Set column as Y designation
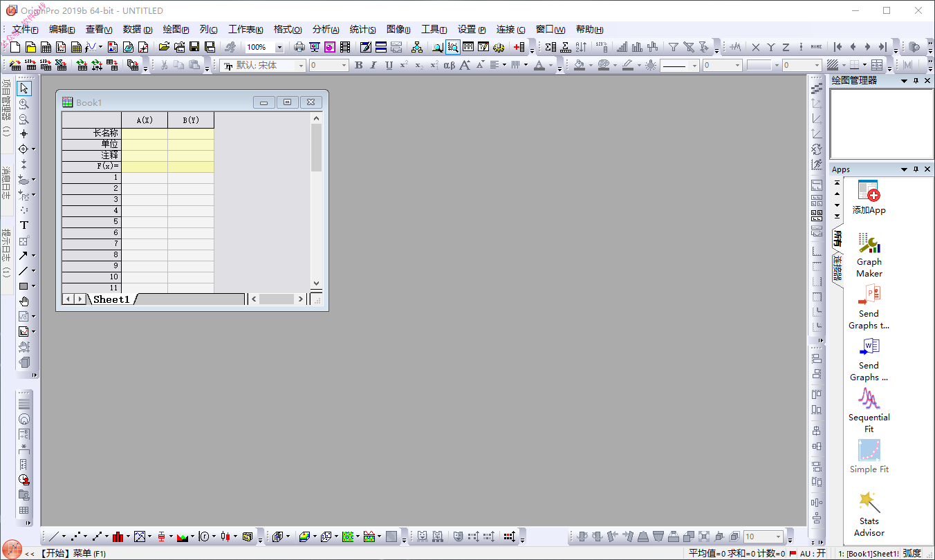Viewport: 935px width, 560px height. [770, 47]
